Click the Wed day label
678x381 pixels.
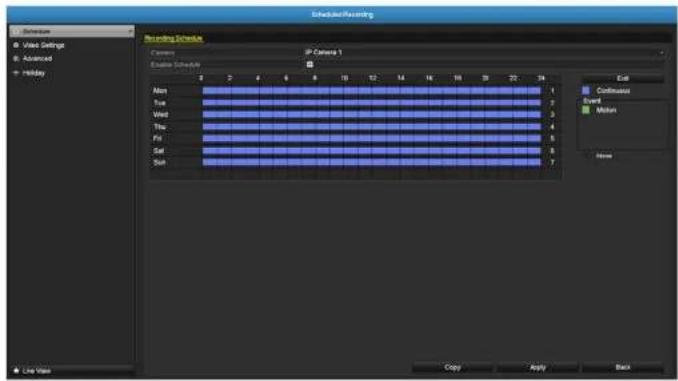(x=160, y=115)
